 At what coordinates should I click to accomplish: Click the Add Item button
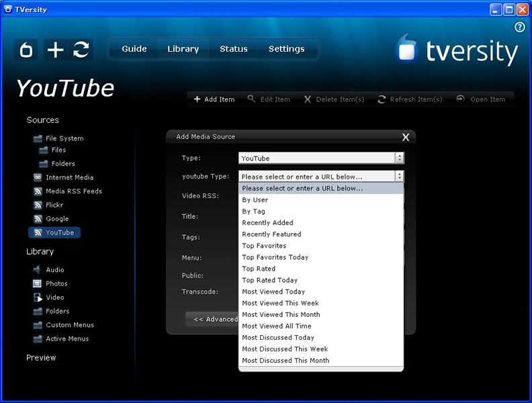[x=214, y=99]
